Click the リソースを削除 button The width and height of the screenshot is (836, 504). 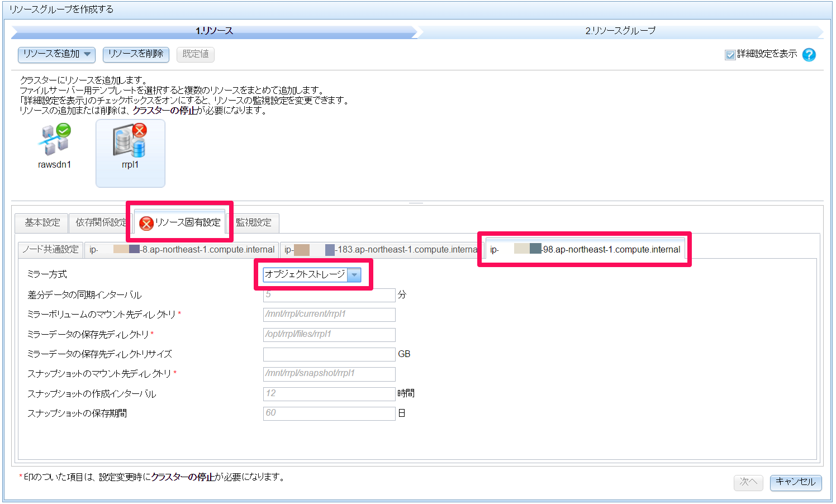[136, 54]
